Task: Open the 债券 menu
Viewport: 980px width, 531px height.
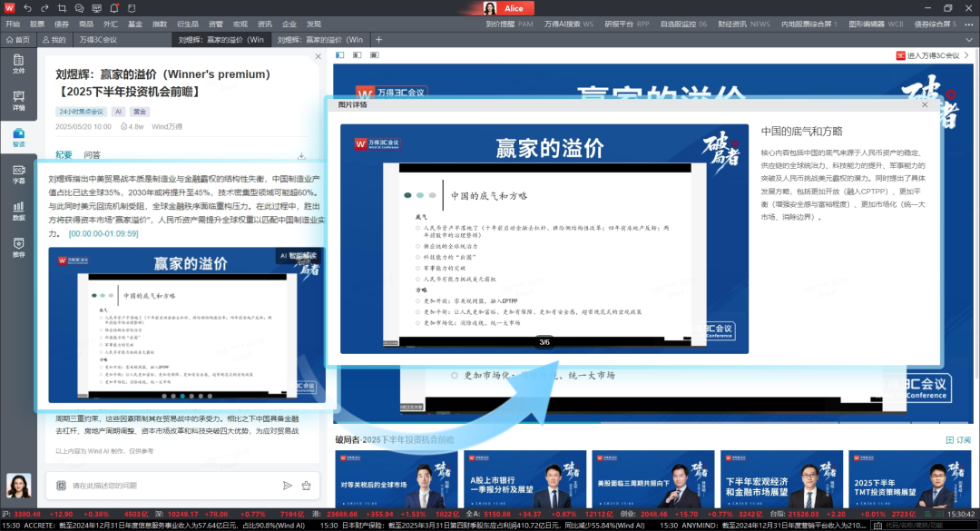Action: (62, 24)
